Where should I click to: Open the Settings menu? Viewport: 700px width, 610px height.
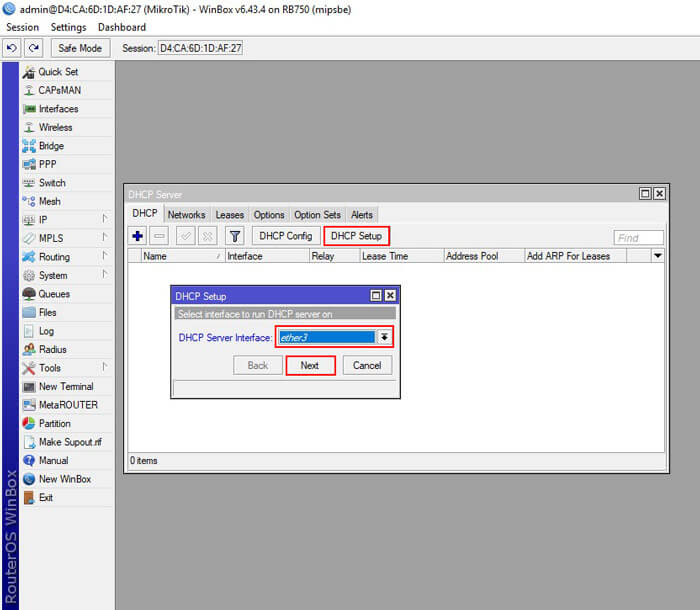click(x=68, y=27)
